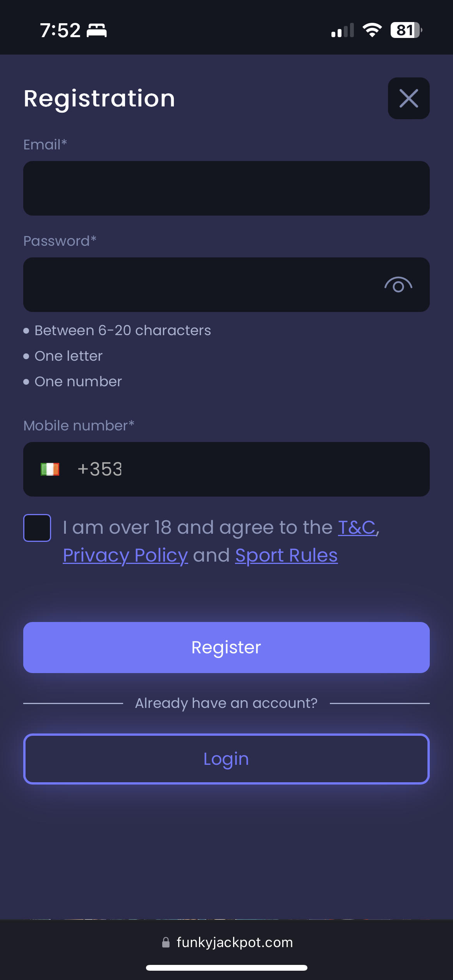The height and width of the screenshot is (980, 453).
Task: Tap the battery indicator in status bar
Action: [405, 30]
